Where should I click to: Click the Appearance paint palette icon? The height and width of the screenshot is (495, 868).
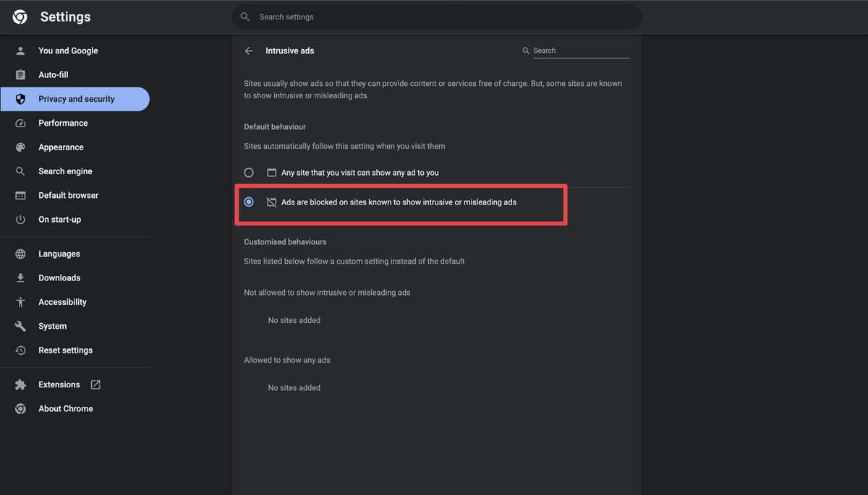22,147
